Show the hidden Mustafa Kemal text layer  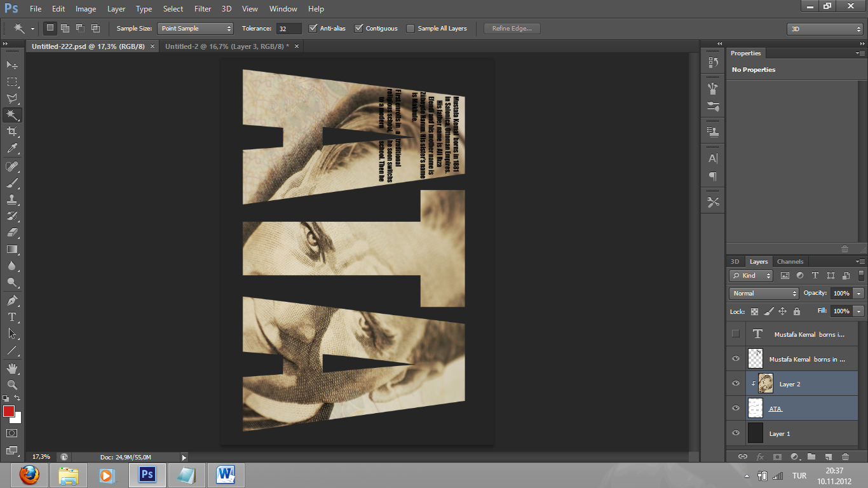pyautogui.click(x=736, y=334)
